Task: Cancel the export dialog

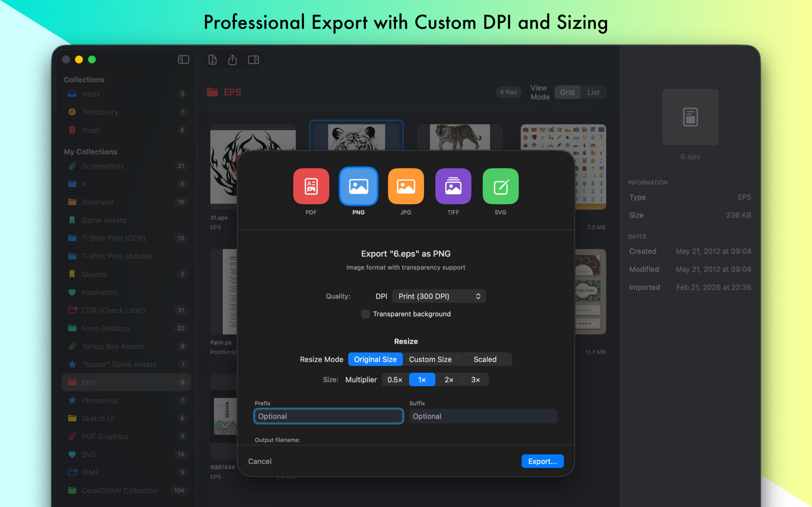Action: tap(260, 461)
